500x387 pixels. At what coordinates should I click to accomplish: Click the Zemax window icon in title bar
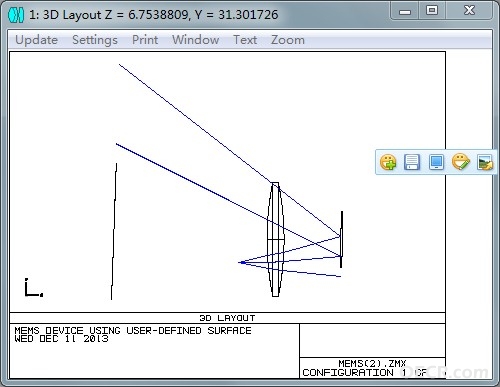(16, 15)
